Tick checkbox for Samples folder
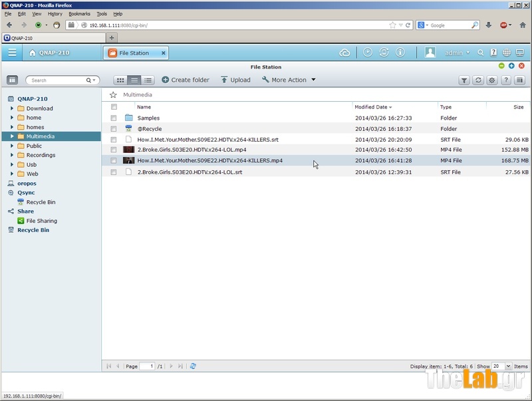 (x=114, y=118)
